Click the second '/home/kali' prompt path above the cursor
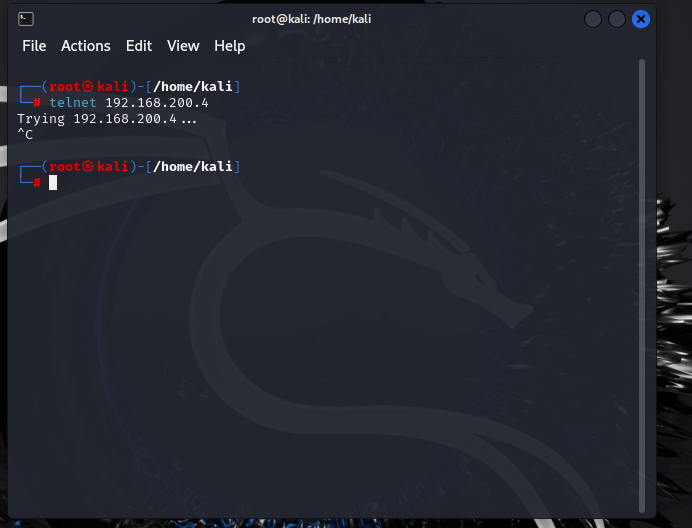Screen dimensions: 692x528 point(193,166)
